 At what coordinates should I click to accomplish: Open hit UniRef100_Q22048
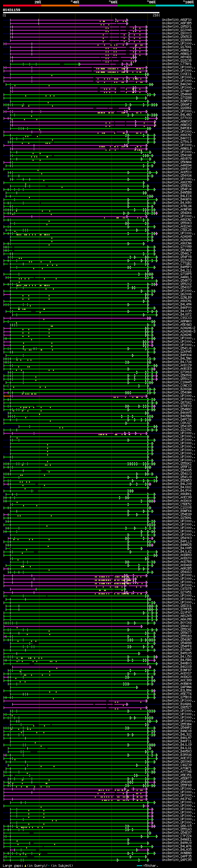pos(177,30)
